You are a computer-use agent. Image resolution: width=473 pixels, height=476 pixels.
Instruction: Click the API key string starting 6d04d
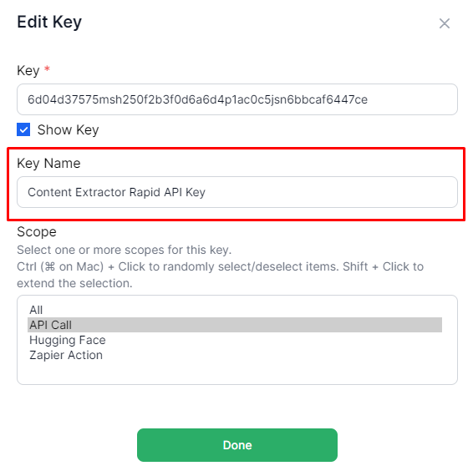pos(197,99)
